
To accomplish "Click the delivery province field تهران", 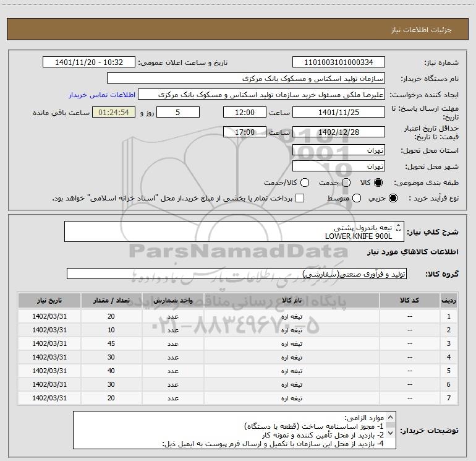I will click(339, 150).
